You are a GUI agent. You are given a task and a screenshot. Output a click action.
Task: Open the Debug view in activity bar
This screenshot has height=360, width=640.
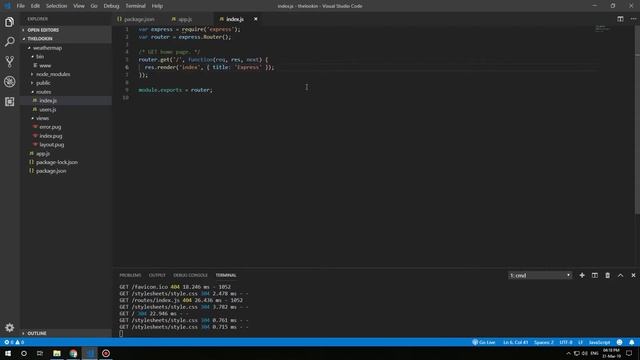(x=9, y=82)
